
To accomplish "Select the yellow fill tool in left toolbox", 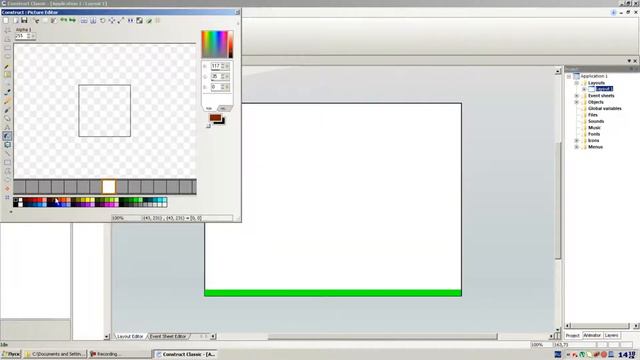I will pyautogui.click(x=7, y=74).
